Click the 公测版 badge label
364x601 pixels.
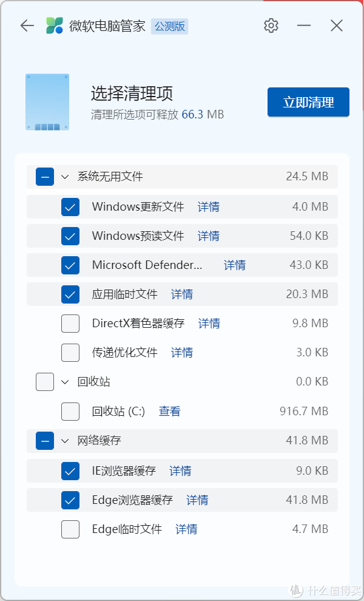pyautogui.click(x=169, y=26)
